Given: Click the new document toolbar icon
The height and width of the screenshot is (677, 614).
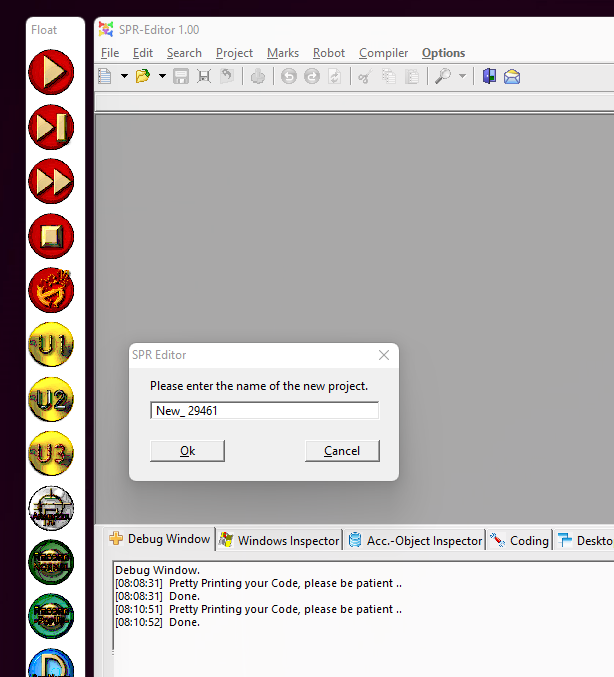Looking at the screenshot, I should 106,76.
